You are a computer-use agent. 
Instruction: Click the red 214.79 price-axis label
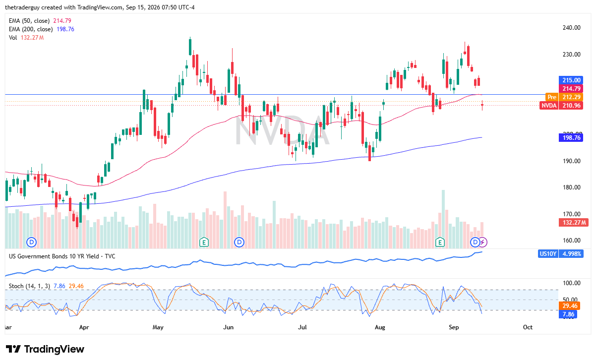coord(570,88)
